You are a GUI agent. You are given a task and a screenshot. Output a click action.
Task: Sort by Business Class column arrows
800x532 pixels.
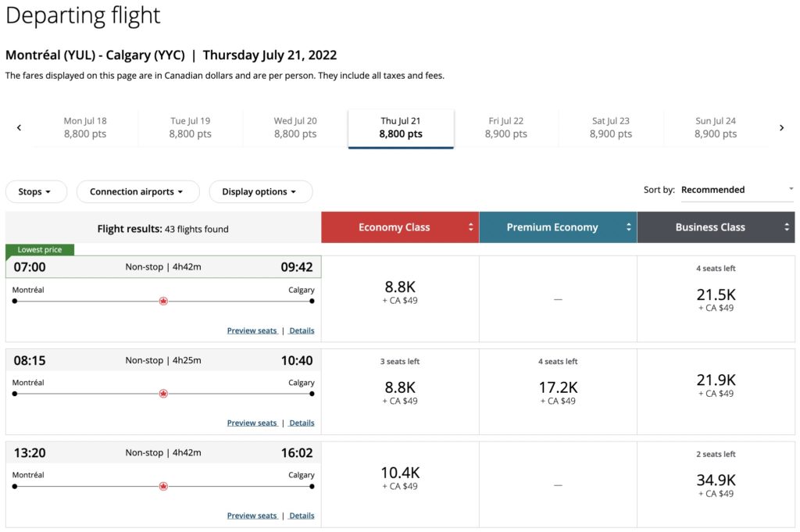[x=787, y=227]
